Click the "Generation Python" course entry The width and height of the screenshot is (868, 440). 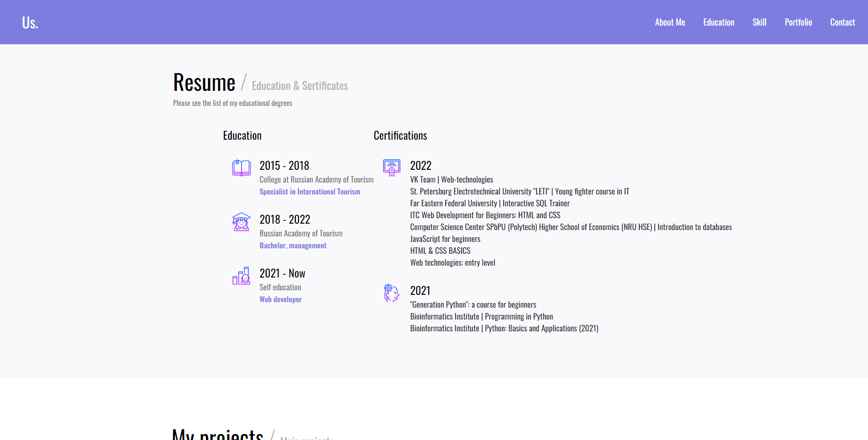coord(473,305)
